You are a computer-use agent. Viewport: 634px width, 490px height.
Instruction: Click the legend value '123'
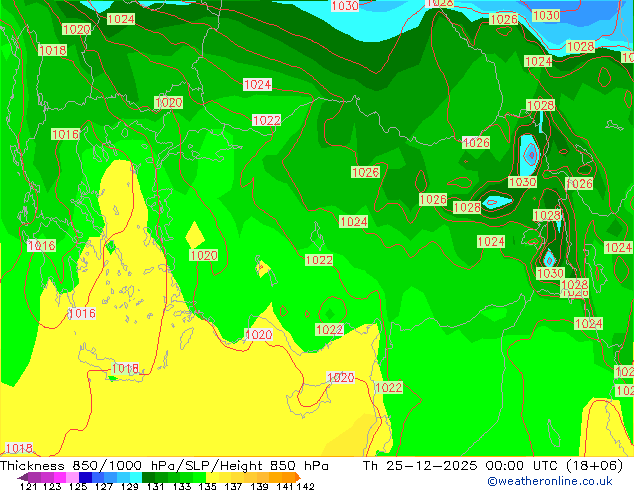(x=52, y=486)
